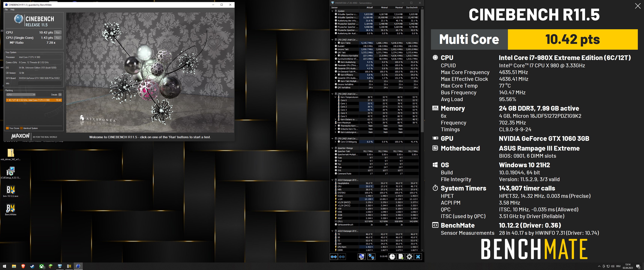Switch to Cinebench taskbar icon
The height and width of the screenshot is (270, 644).
point(78,266)
